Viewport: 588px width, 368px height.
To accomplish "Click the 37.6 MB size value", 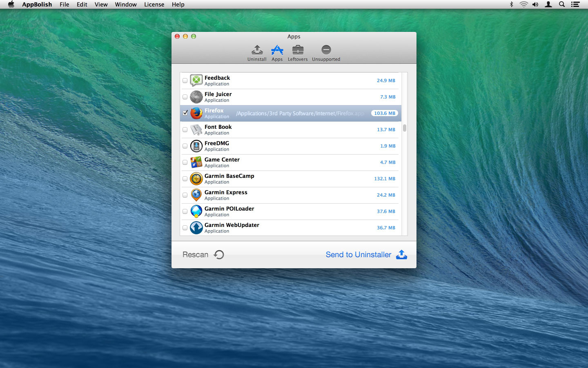I will click(x=386, y=211).
